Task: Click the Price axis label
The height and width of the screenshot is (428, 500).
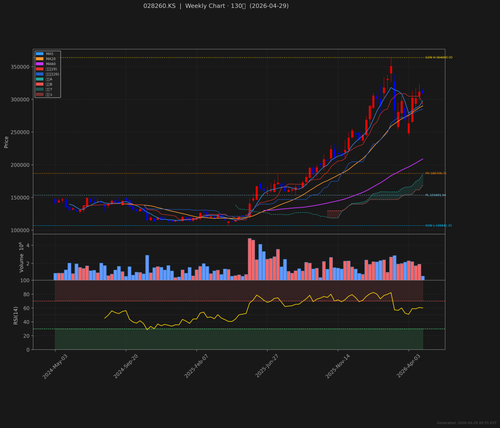Action: 6,142
